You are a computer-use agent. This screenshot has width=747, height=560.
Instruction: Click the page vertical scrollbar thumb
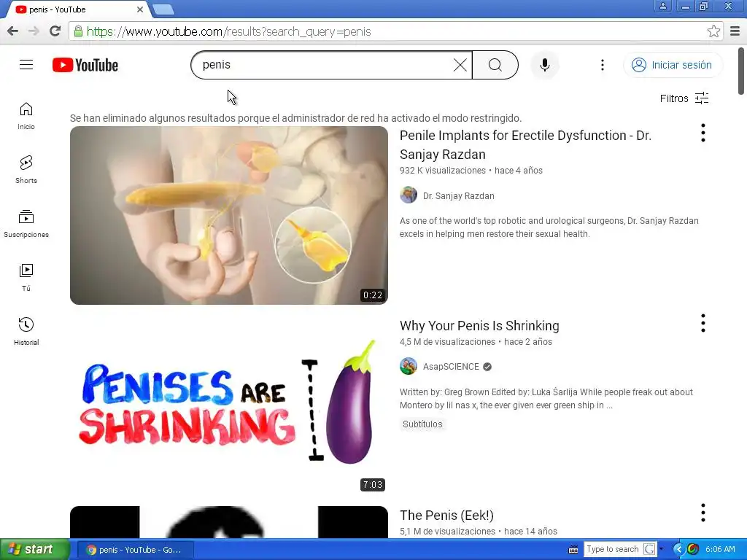(741, 71)
